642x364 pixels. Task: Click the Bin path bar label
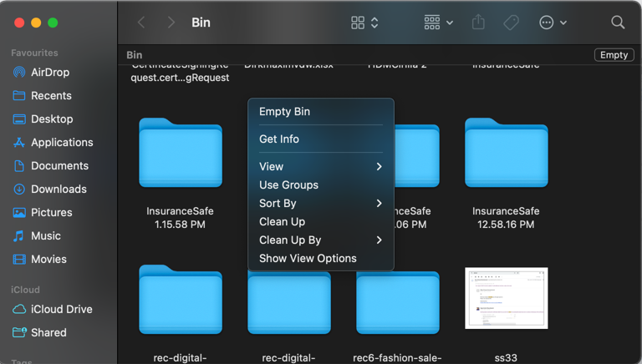(135, 55)
